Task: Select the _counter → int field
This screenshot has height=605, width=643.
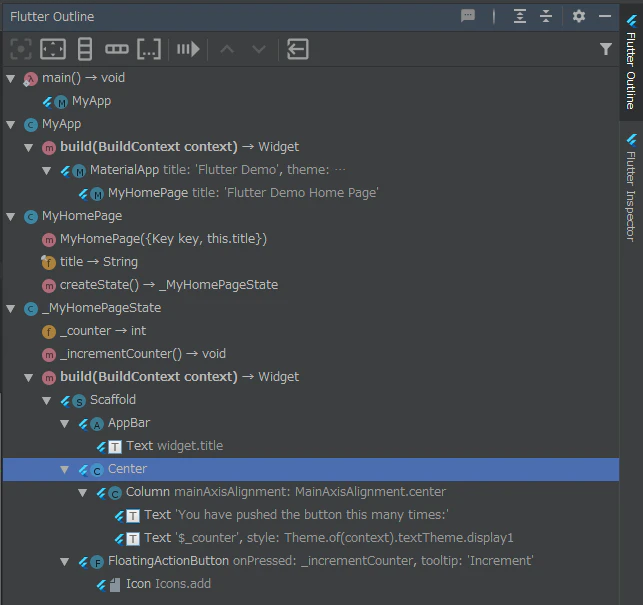Action: (x=310, y=331)
